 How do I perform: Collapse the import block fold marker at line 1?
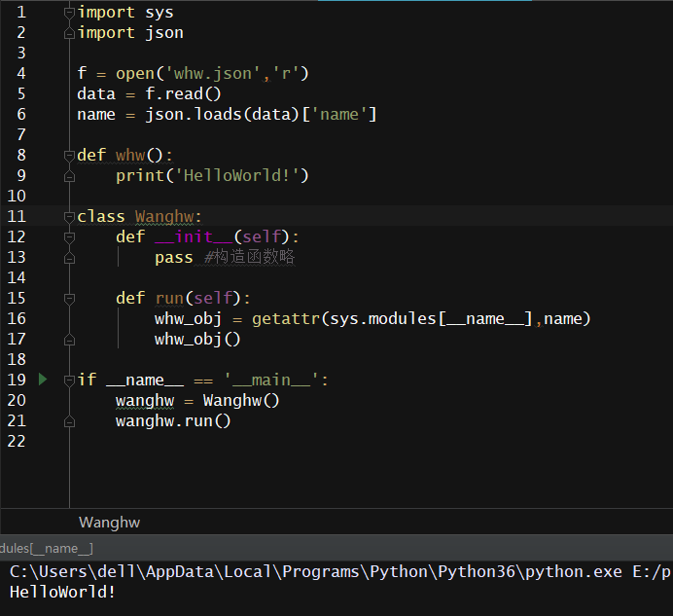pyautogui.click(x=69, y=13)
